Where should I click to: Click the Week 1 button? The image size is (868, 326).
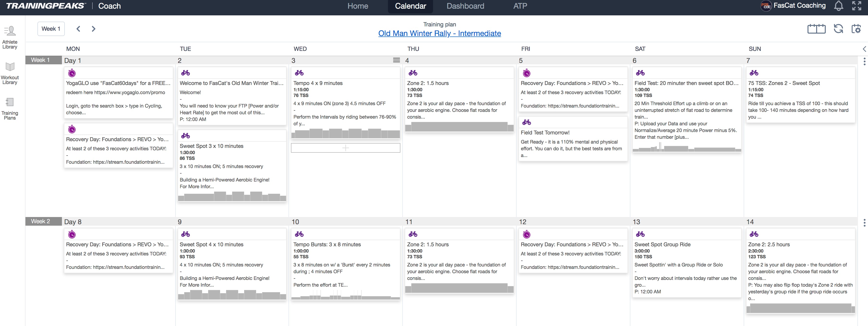point(51,29)
